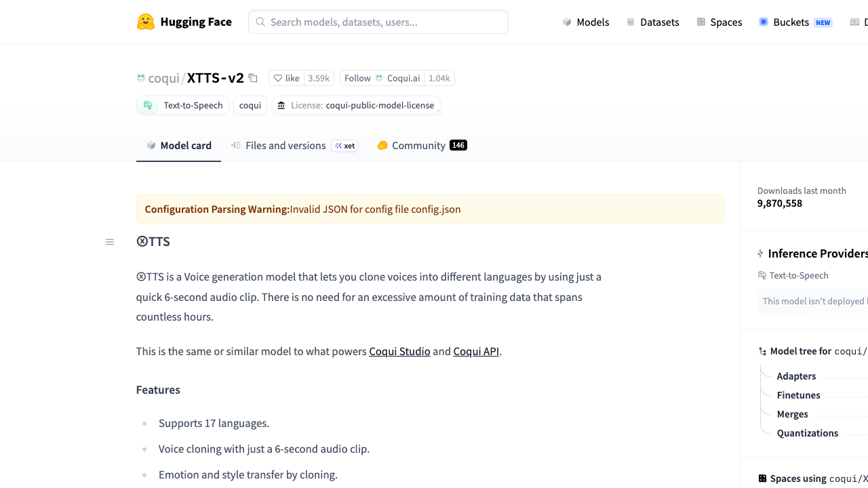868x488 pixels.
Task: Click the Docs book icon in navigation
Action: [x=854, y=22]
